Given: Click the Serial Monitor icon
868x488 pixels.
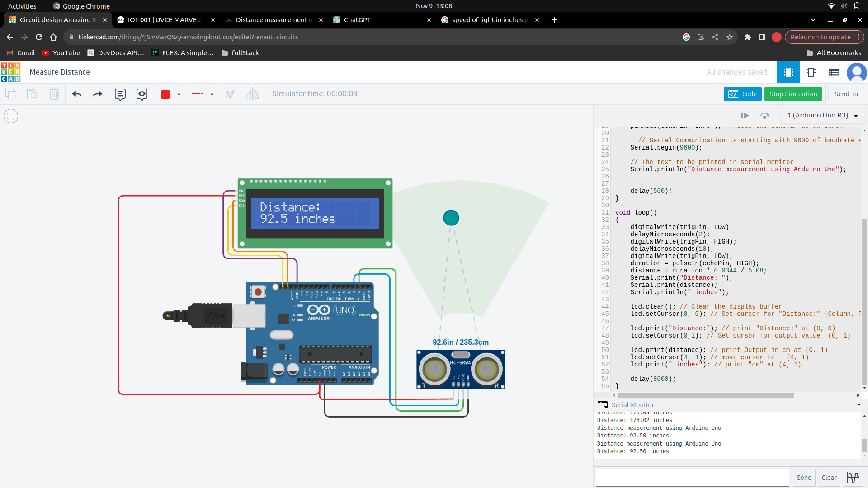Looking at the screenshot, I should click(603, 405).
